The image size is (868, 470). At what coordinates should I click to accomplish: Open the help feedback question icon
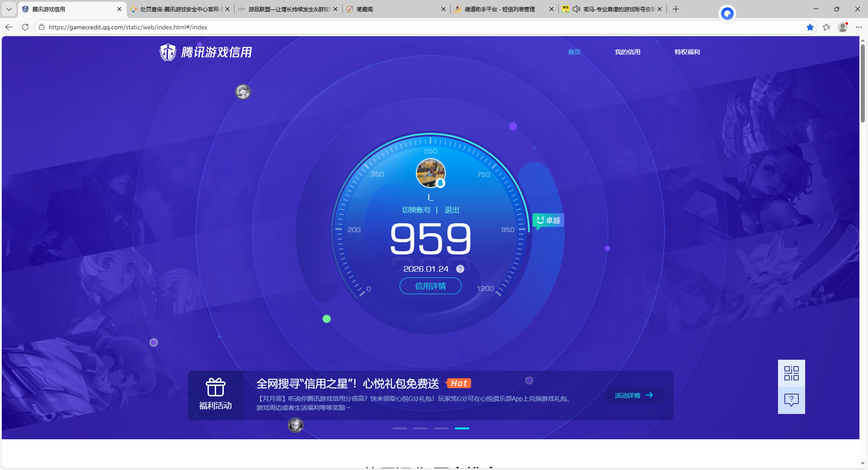coord(791,400)
